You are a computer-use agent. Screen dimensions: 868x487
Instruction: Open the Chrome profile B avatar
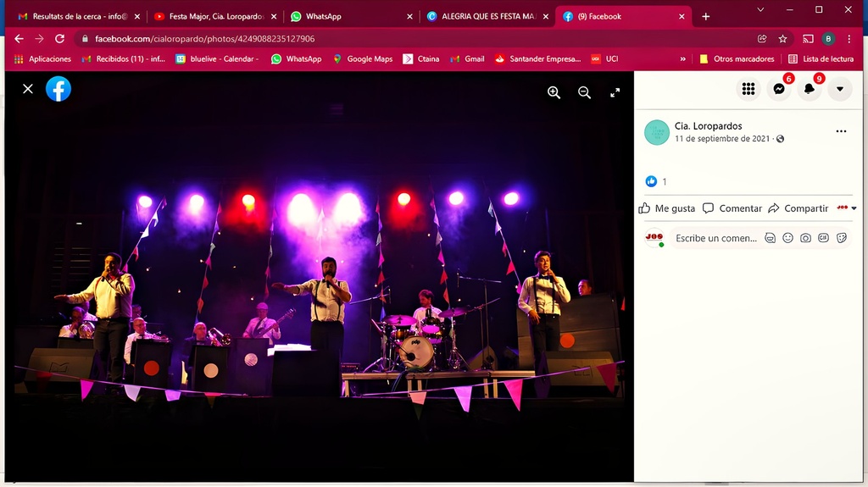tap(828, 39)
